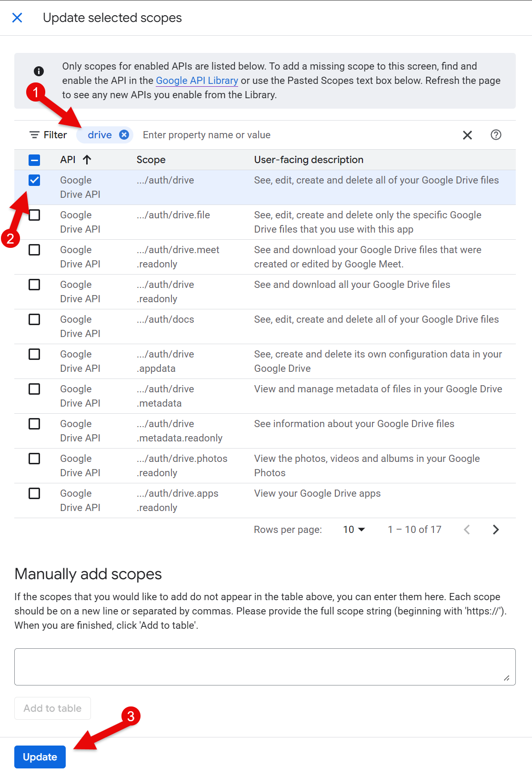Check the drive.photos.readonly scope
This screenshot has height=777, width=532.
click(x=34, y=459)
